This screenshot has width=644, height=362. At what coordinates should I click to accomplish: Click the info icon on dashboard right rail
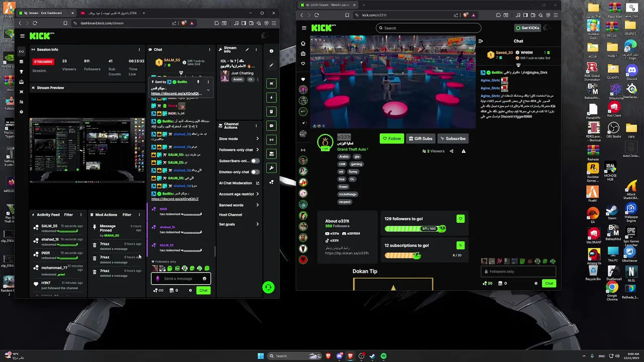click(271, 51)
